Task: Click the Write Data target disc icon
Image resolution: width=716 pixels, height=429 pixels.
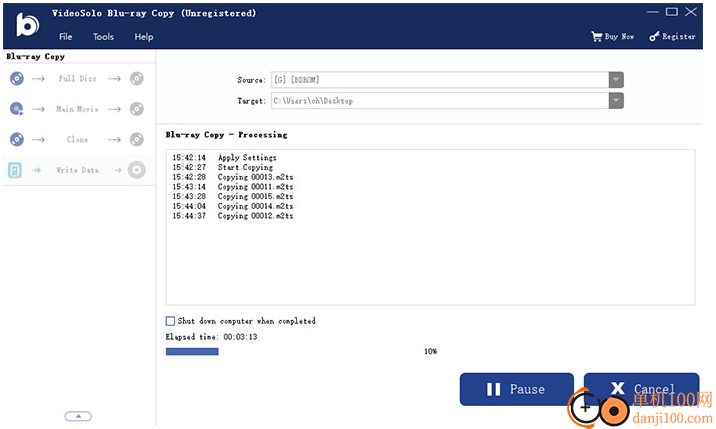Action: 137,170
